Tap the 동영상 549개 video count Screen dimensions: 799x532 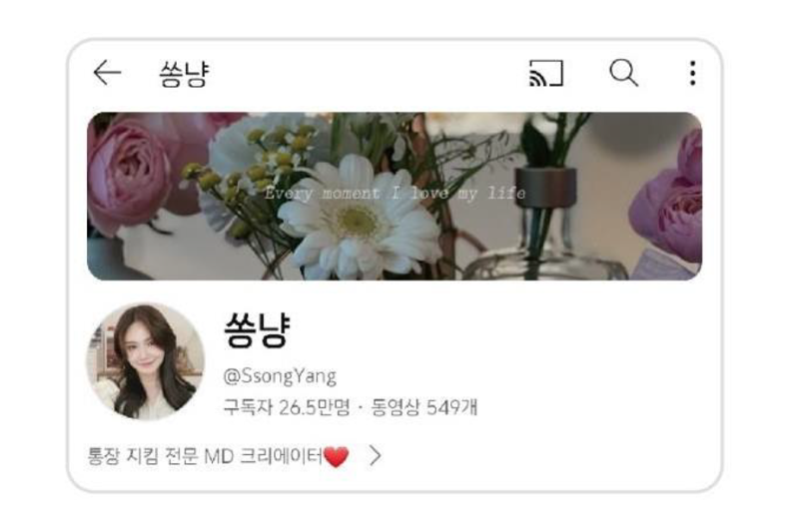pyautogui.click(x=423, y=407)
